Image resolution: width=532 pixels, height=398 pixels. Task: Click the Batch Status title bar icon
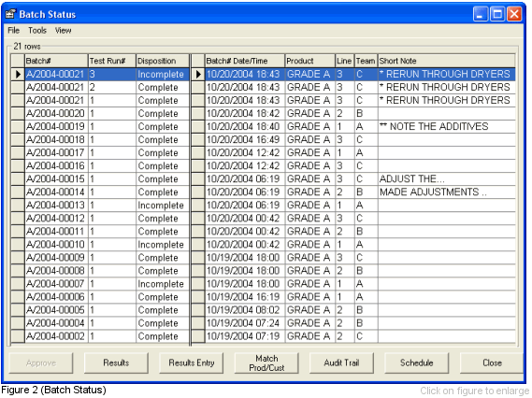click(x=11, y=14)
